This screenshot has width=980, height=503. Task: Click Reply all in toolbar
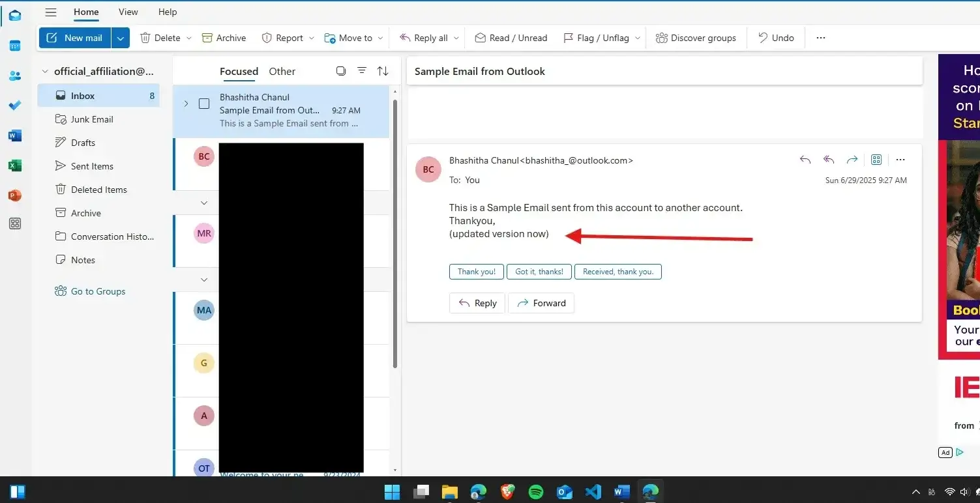(x=424, y=38)
